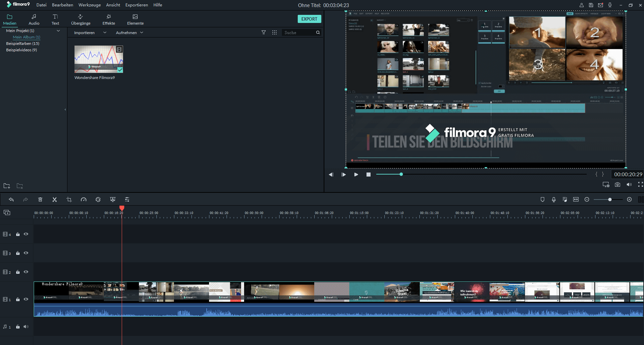Hide video track 4 with eye
This screenshot has height=345, width=644.
tap(26, 234)
